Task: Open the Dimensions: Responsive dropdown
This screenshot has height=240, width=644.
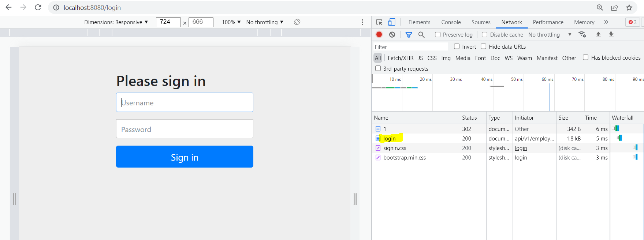Action: pos(116,22)
